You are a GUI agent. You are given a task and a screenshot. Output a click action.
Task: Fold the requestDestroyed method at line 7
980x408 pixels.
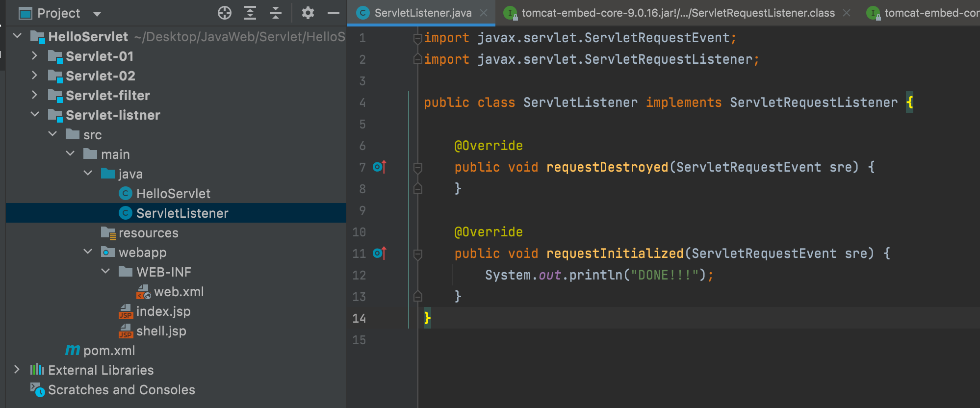418,168
